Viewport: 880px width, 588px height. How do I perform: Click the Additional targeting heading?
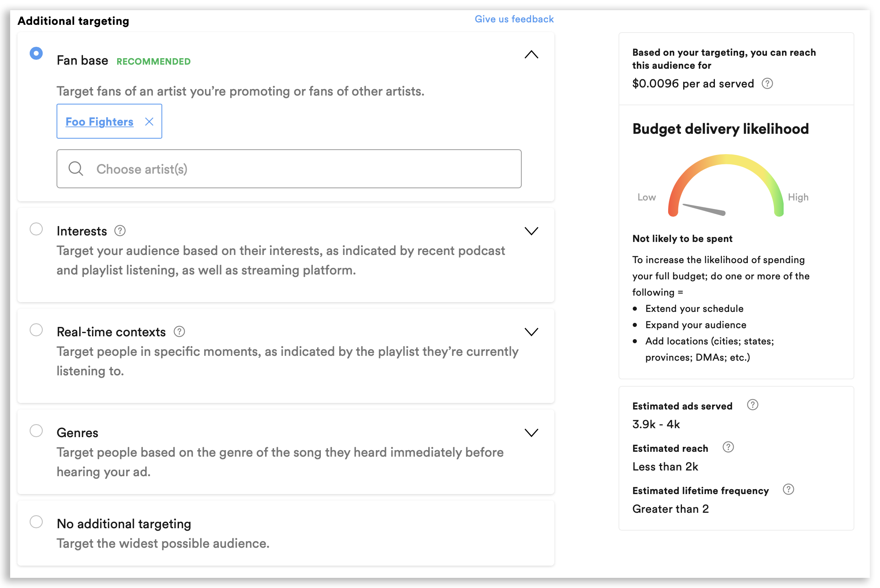[73, 21]
